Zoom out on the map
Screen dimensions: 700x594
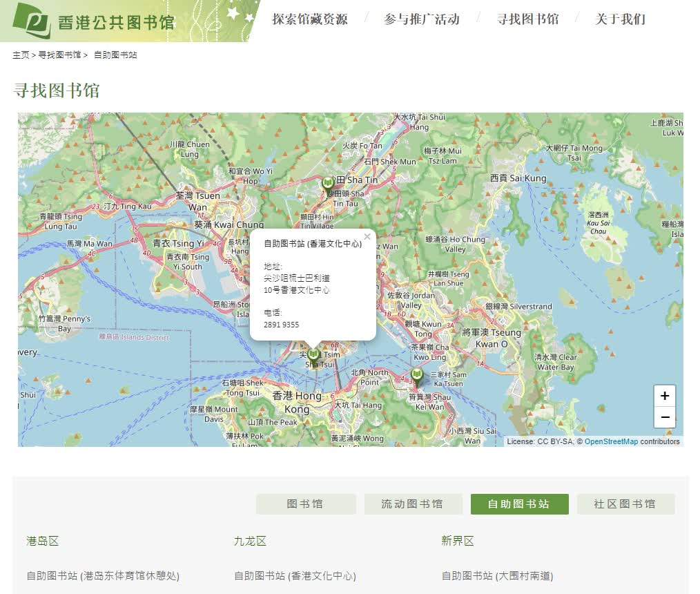[x=664, y=417]
